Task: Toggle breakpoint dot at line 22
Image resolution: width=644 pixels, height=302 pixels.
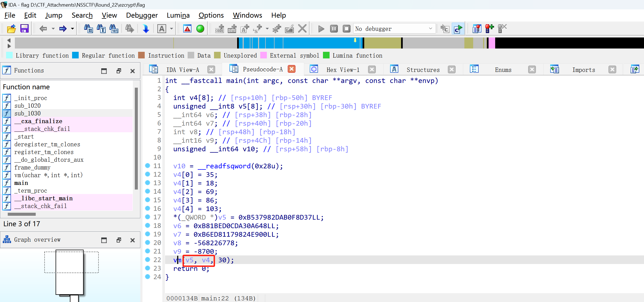Action: (148, 260)
